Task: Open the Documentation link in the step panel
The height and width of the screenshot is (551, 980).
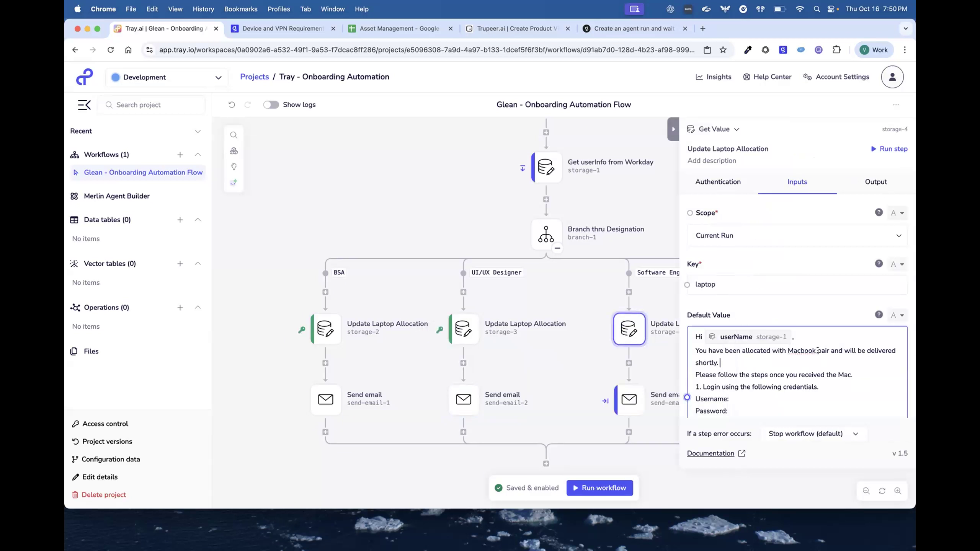Action: point(712,453)
